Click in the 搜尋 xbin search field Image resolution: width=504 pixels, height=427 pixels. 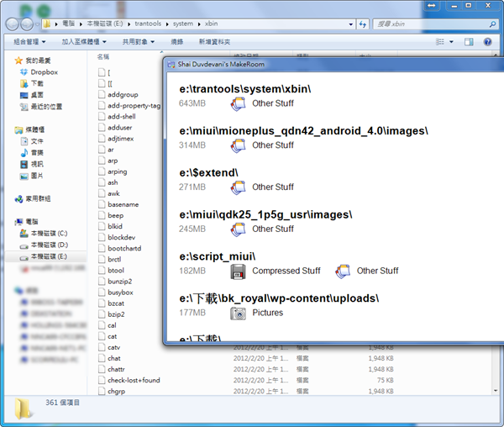[x=431, y=24]
